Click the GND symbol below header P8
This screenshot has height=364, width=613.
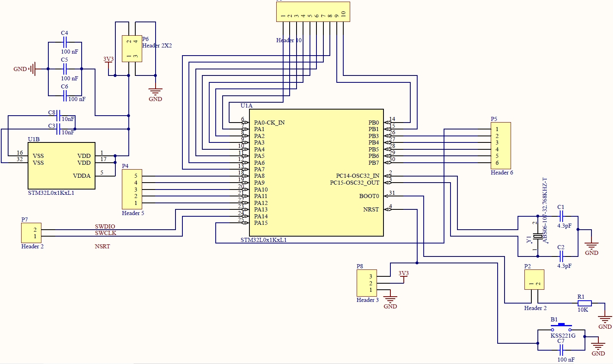390,301
